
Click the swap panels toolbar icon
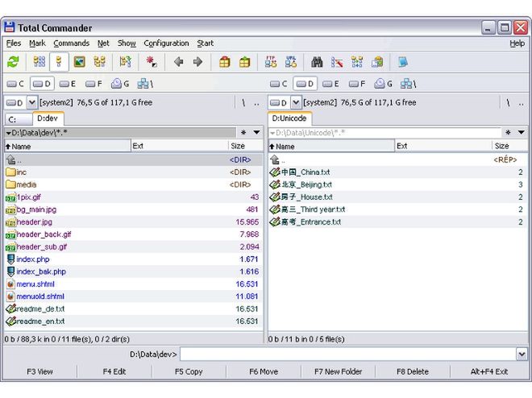(x=126, y=62)
